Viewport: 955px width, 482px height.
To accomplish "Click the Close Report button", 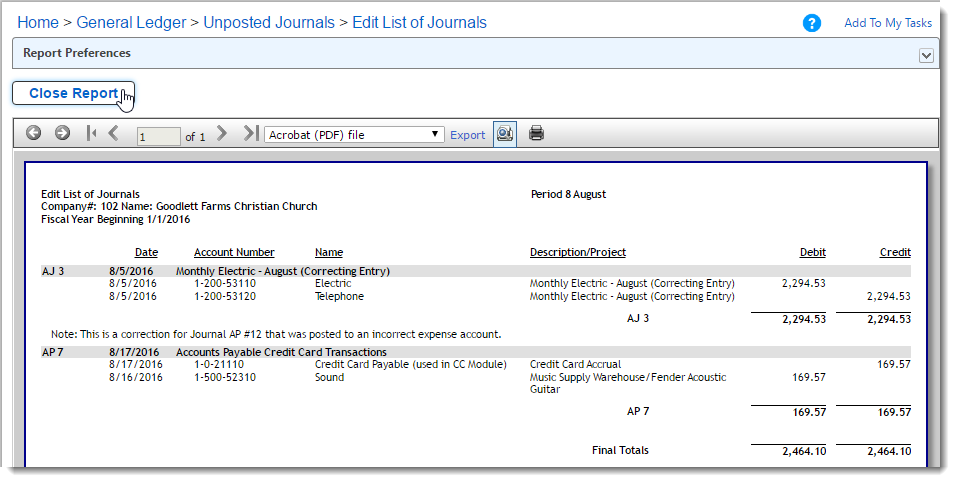I will click(73, 93).
